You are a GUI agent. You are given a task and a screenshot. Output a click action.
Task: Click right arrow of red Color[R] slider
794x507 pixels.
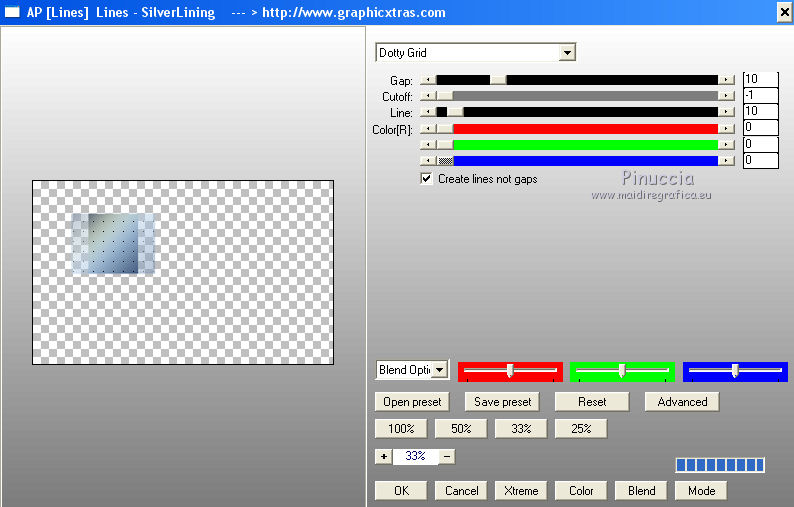[726, 129]
